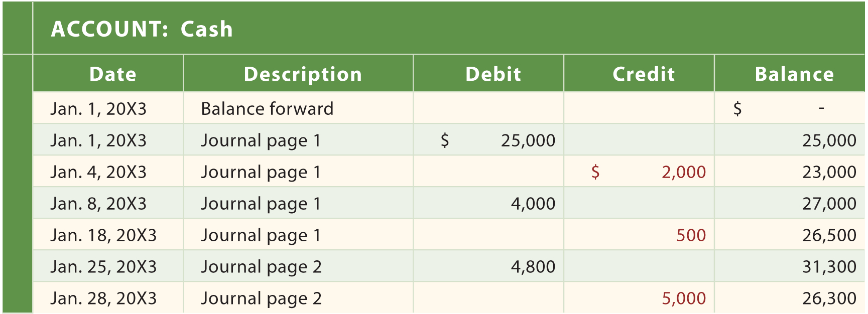The height and width of the screenshot is (314, 868).
Task: Click the Credit column header
Action: tap(644, 74)
